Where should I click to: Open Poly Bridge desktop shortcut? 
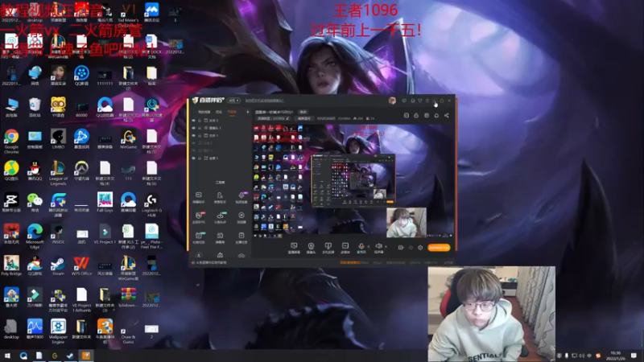coord(11,266)
